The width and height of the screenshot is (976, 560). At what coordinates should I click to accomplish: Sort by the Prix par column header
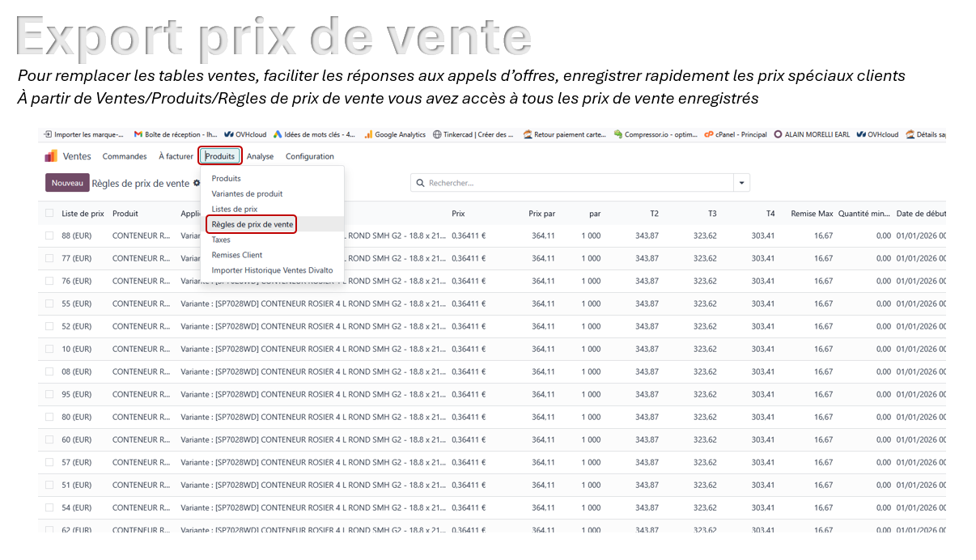541,214
